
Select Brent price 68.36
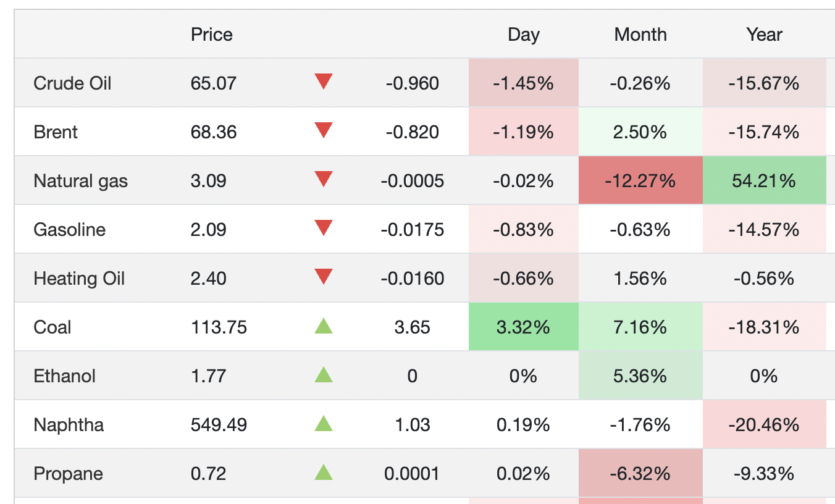click(214, 132)
